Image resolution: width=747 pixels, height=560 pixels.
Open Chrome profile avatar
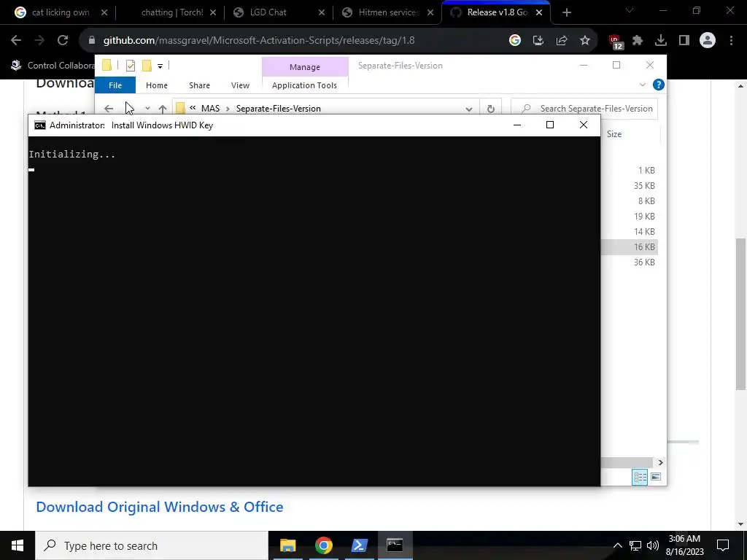(708, 41)
